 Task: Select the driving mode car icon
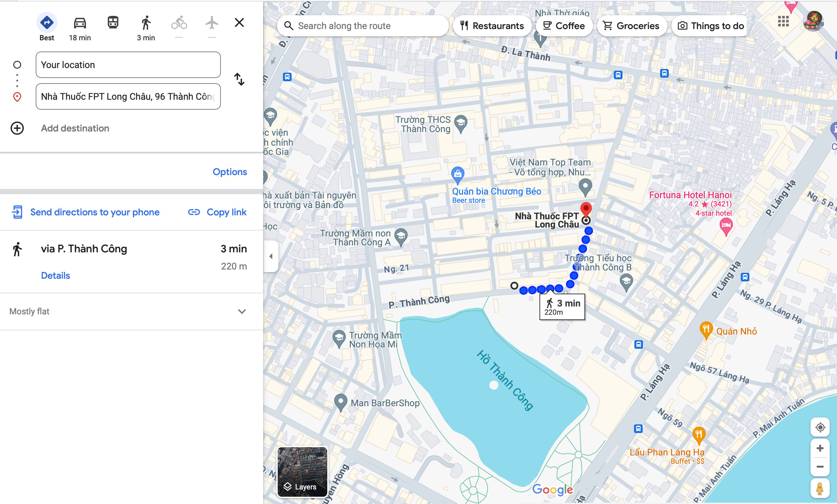point(80,23)
